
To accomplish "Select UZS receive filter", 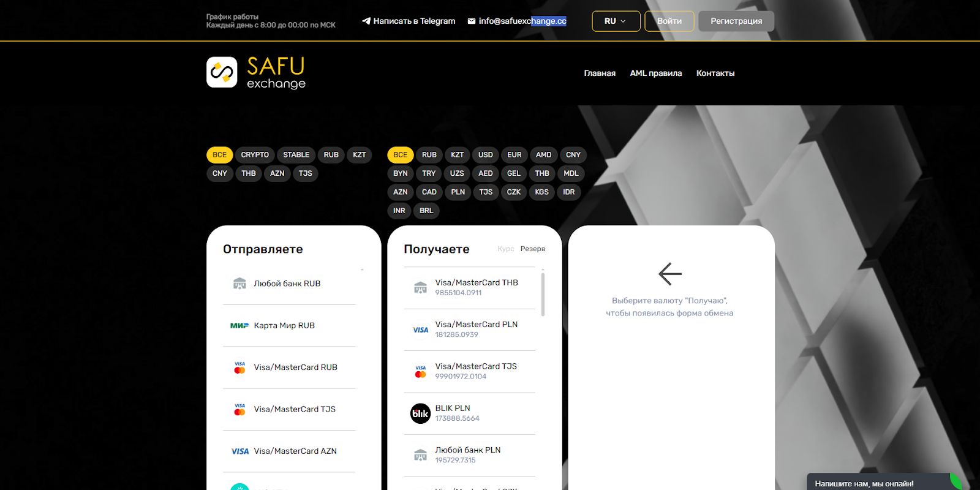I will pyautogui.click(x=457, y=173).
